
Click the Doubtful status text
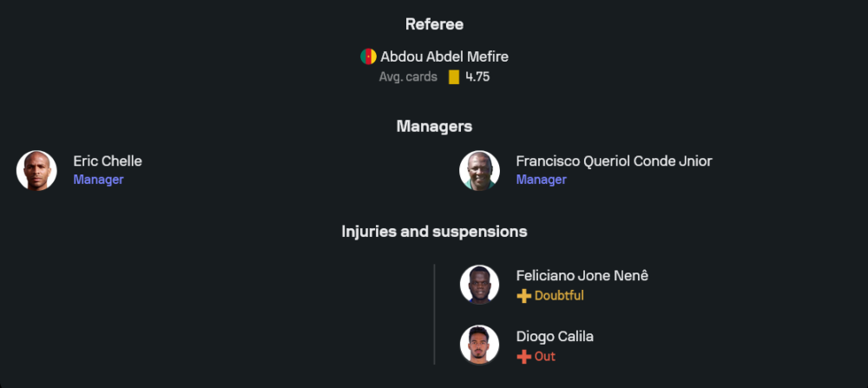point(559,296)
